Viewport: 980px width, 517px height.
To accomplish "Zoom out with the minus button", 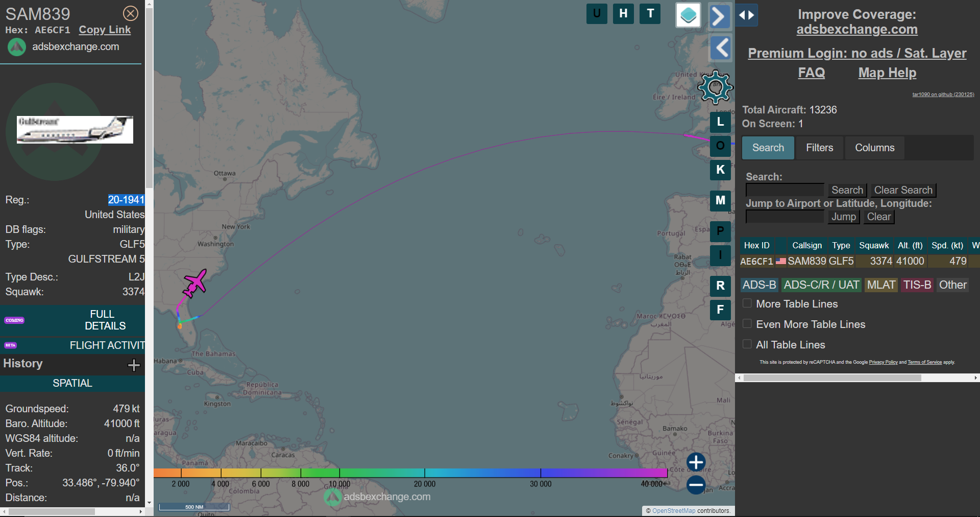I will pyautogui.click(x=696, y=485).
